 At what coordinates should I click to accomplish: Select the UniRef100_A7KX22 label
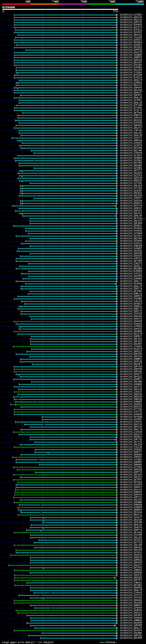tap(131, 273)
